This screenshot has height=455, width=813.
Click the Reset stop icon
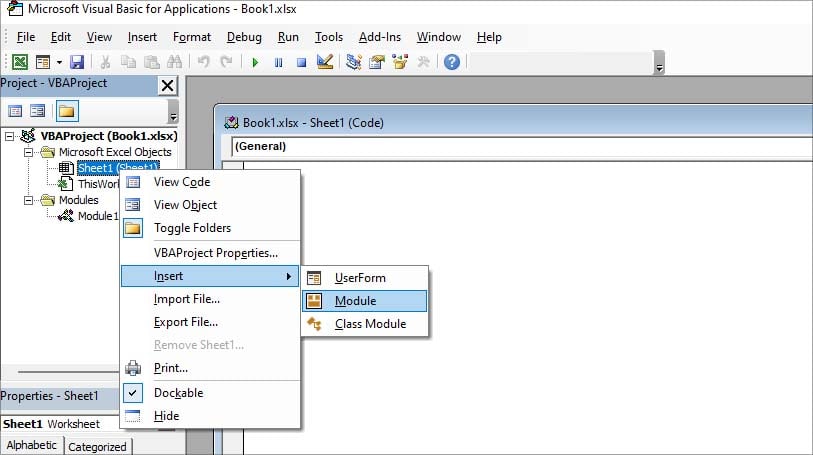301,63
